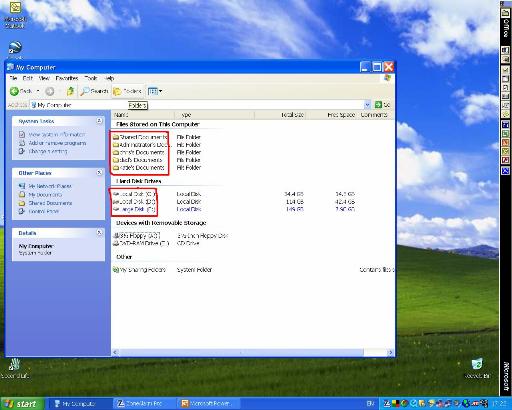Open the Edit menu
The image size is (512, 410).
(x=28, y=78)
